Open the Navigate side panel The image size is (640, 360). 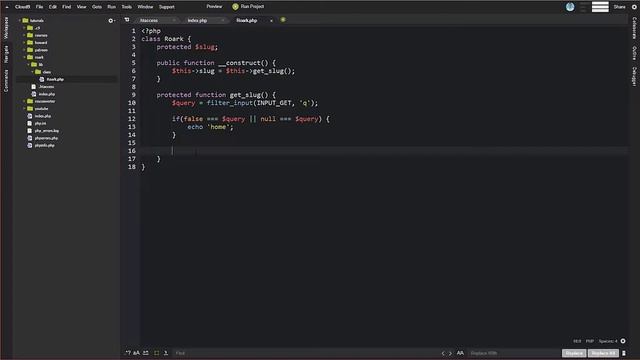6,54
